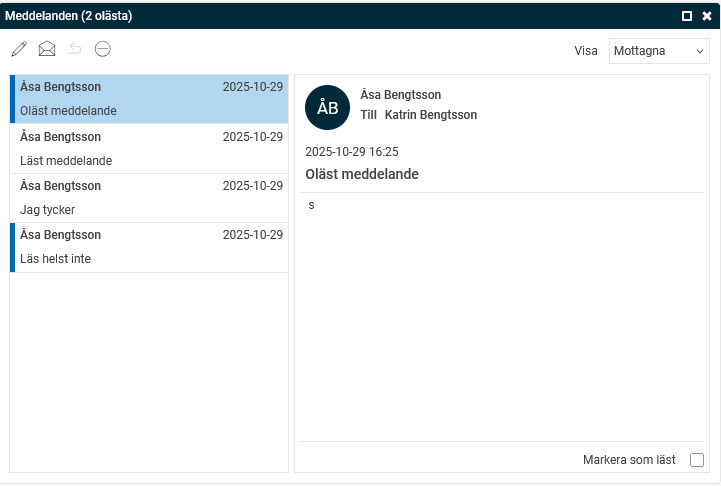
Task: Click the pencil icon to compose a message
Action: coord(19,49)
